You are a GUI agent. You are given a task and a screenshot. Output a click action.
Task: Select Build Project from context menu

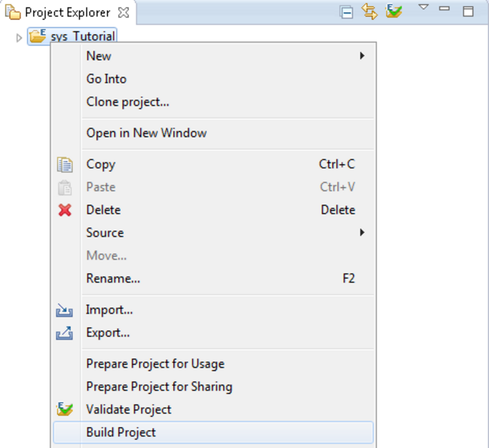(x=121, y=432)
